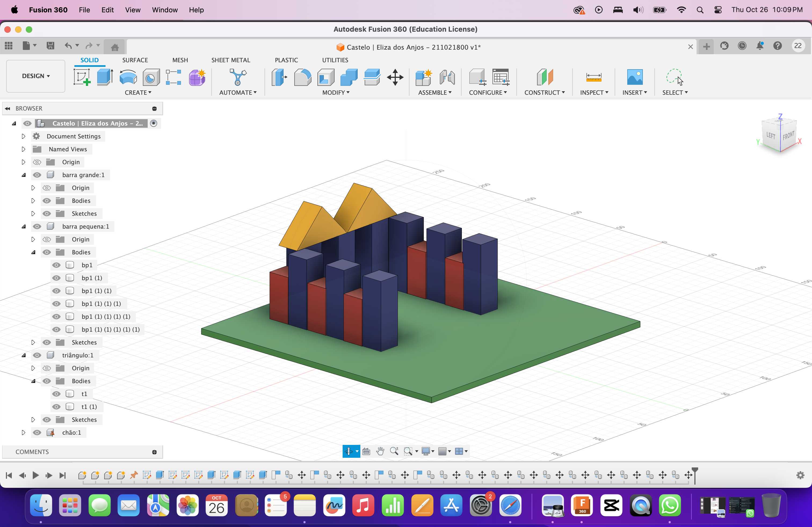Select the Measure tool
Image resolution: width=812 pixels, height=527 pixels.
click(594, 77)
